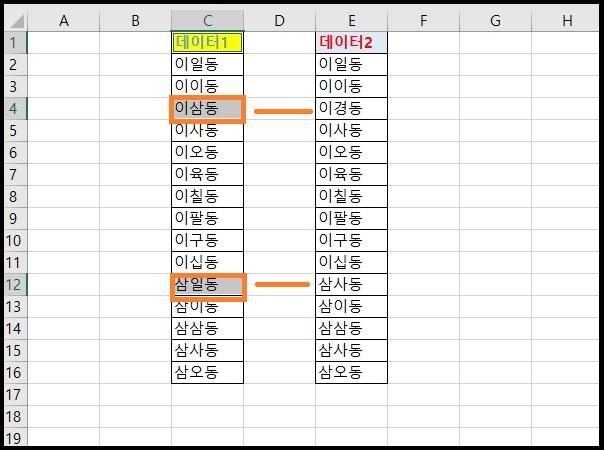Image resolution: width=604 pixels, height=450 pixels.
Task: Select 이구동 cell in column C
Action: (x=208, y=240)
